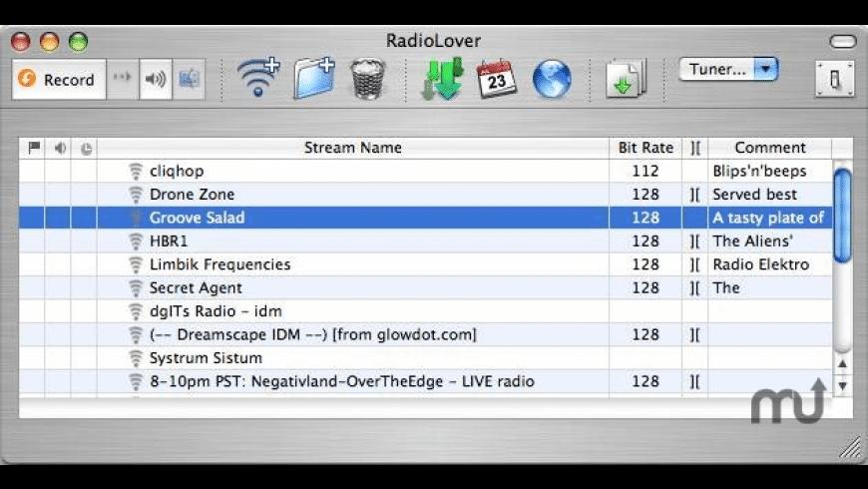
Task: Click the stream icon beside Limbik Frequencies
Action: (136, 264)
